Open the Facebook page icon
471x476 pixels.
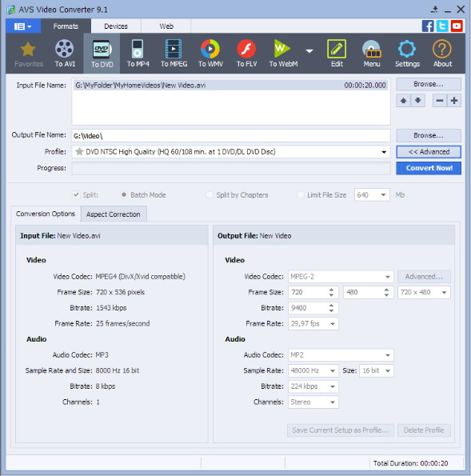(428, 26)
